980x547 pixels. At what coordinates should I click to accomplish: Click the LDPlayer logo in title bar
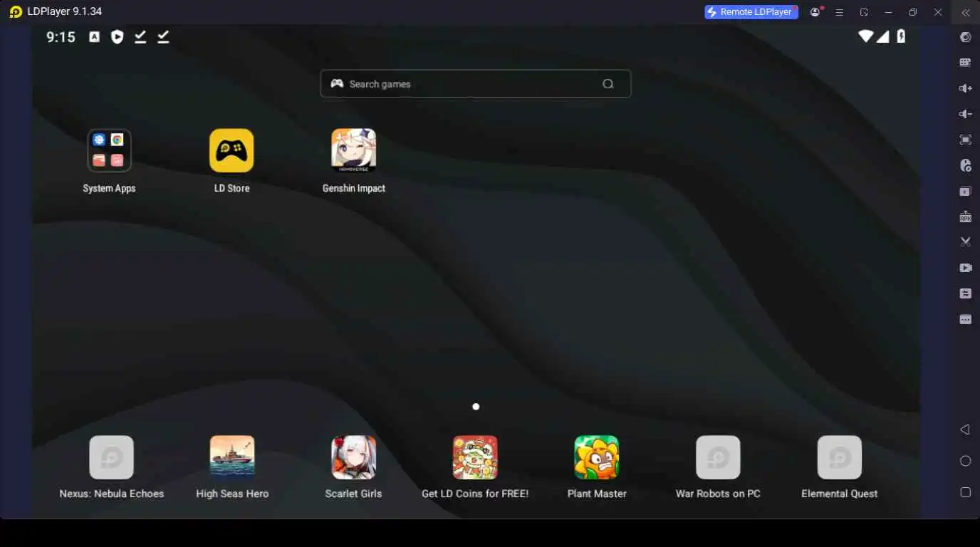pos(16,12)
